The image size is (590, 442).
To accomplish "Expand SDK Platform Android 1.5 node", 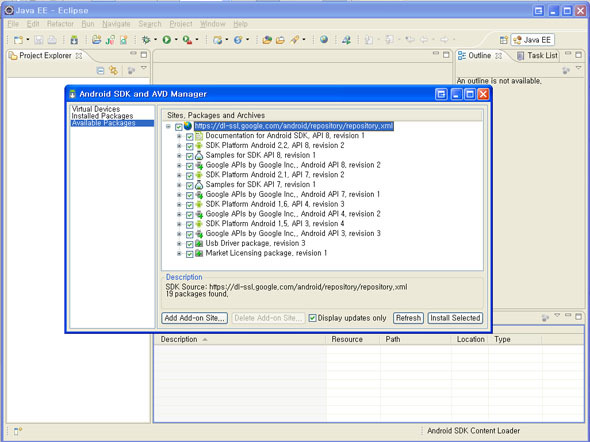I will (x=179, y=224).
